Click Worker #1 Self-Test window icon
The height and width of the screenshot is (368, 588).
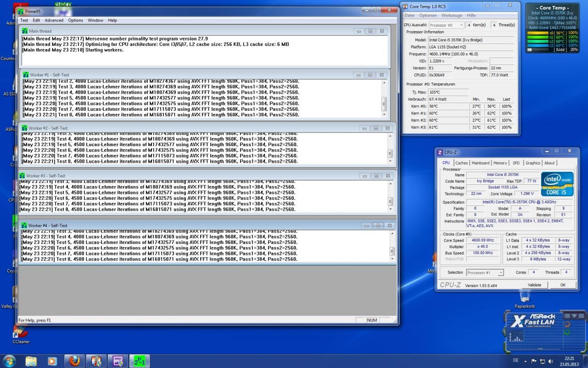coord(26,74)
